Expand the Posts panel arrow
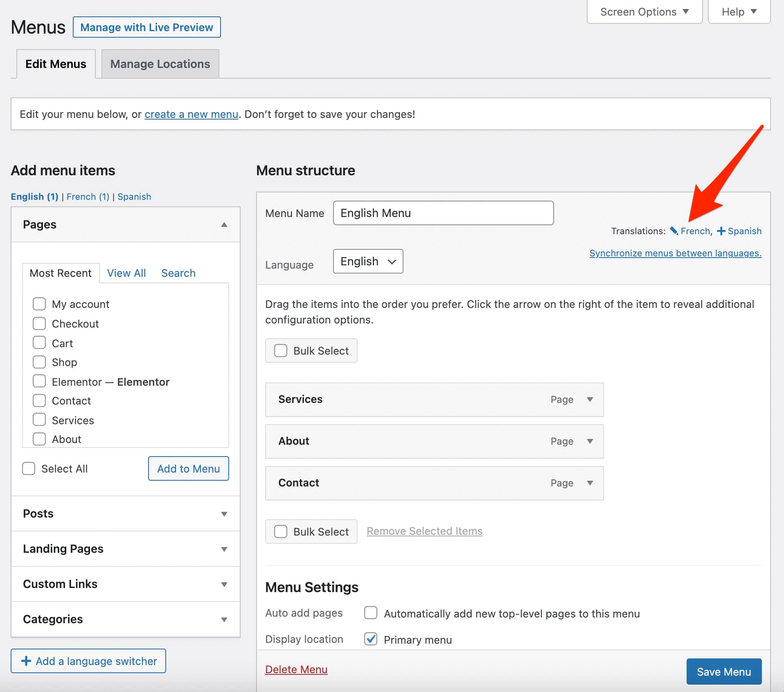The image size is (784, 692). pos(224,514)
